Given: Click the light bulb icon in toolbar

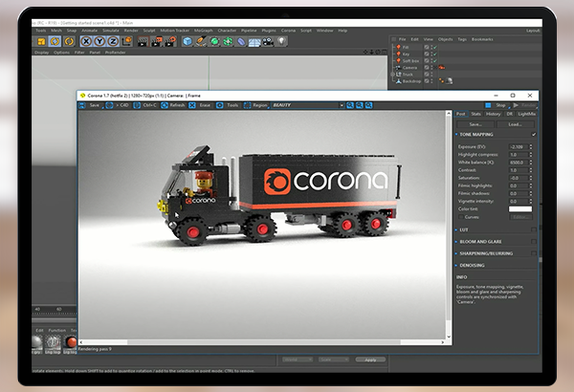Looking at the screenshot, I should click(x=281, y=41).
